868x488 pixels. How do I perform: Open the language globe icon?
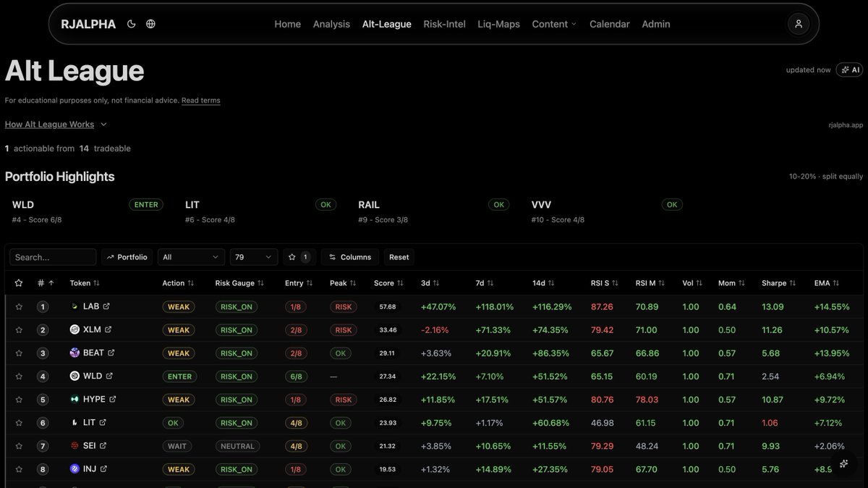tap(150, 24)
